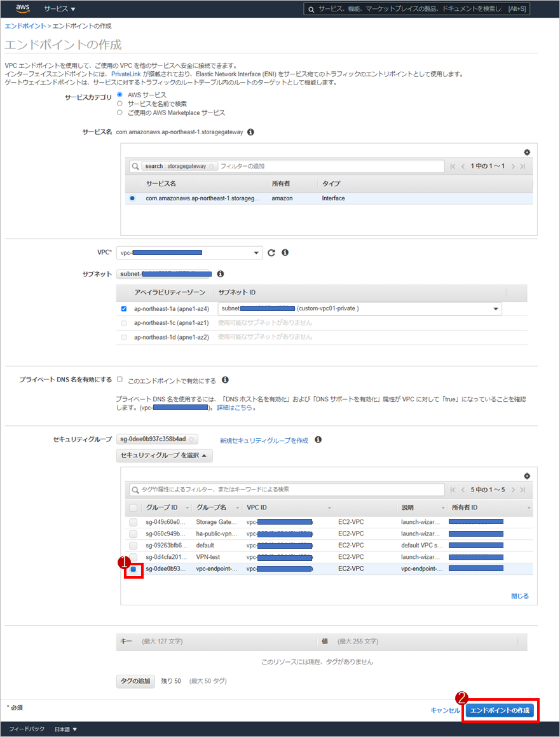Click info icon next to このエンドポイントで有効にする

click(x=226, y=380)
